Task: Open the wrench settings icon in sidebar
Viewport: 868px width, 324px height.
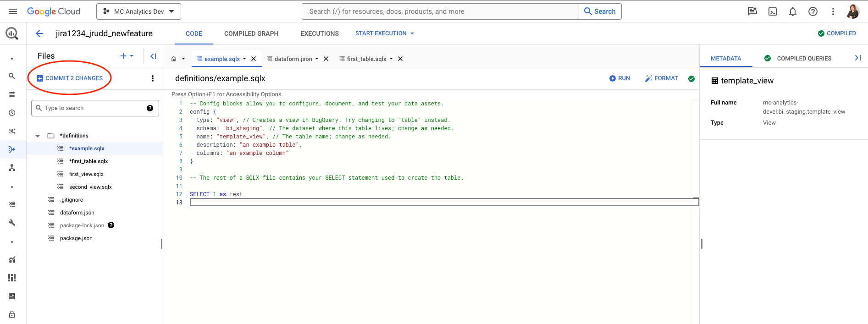Action: tap(12, 223)
